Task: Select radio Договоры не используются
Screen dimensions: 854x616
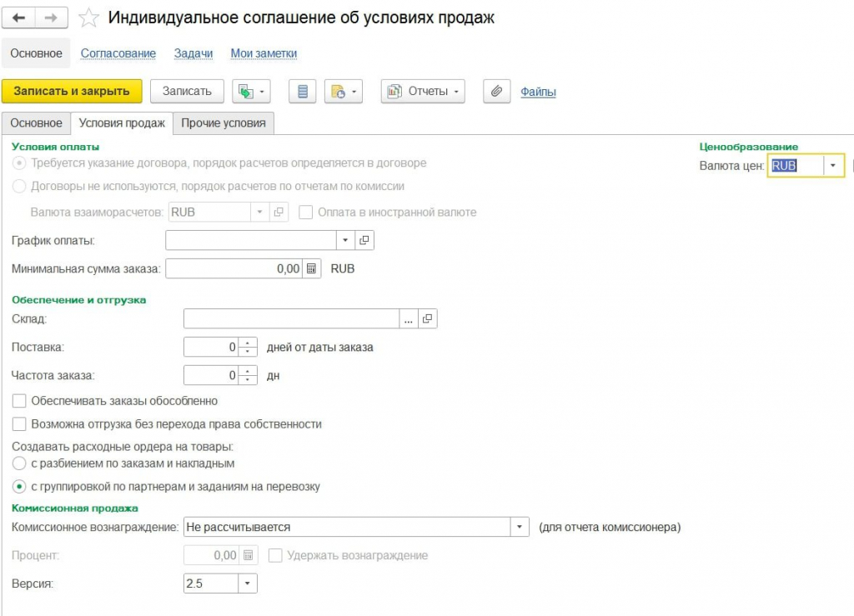Action: click(19, 186)
